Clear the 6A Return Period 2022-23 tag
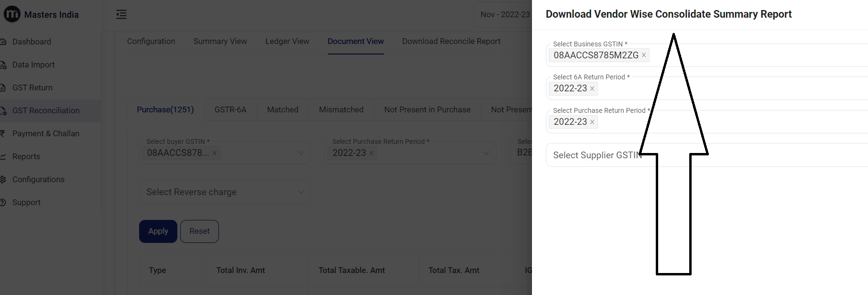 592,88
